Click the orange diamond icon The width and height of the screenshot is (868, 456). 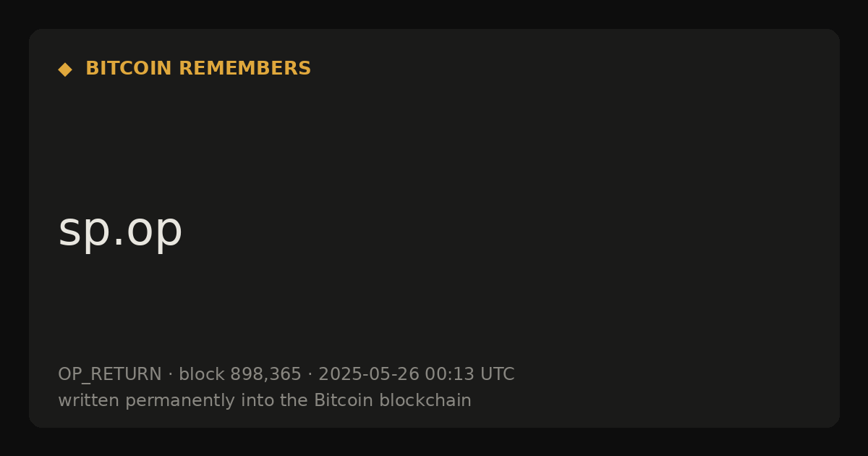65,69
